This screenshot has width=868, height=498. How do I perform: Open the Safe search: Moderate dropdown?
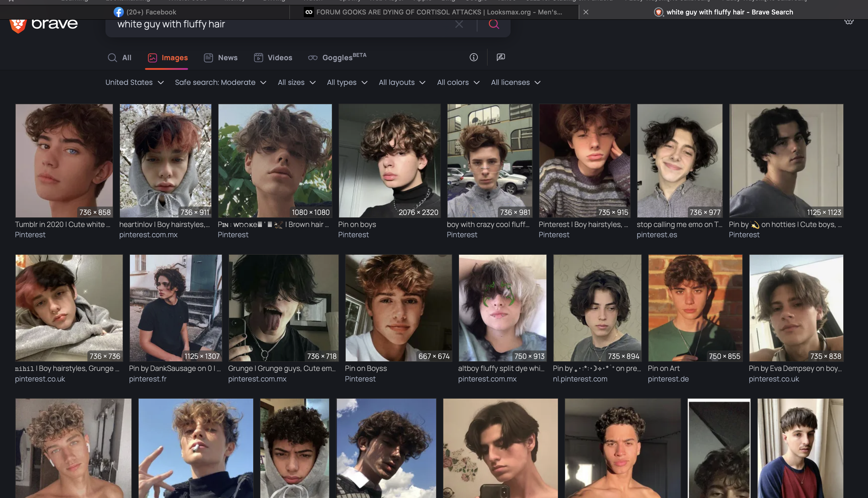221,82
